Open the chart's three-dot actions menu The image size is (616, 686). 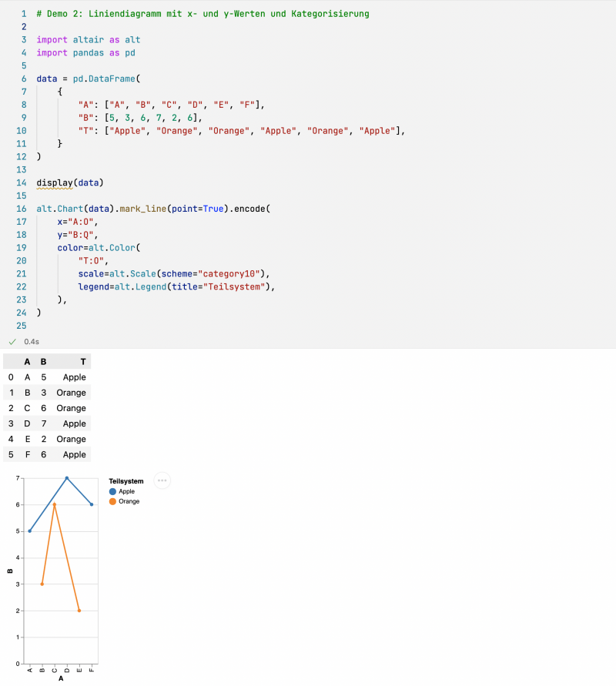tap(162, 480)
